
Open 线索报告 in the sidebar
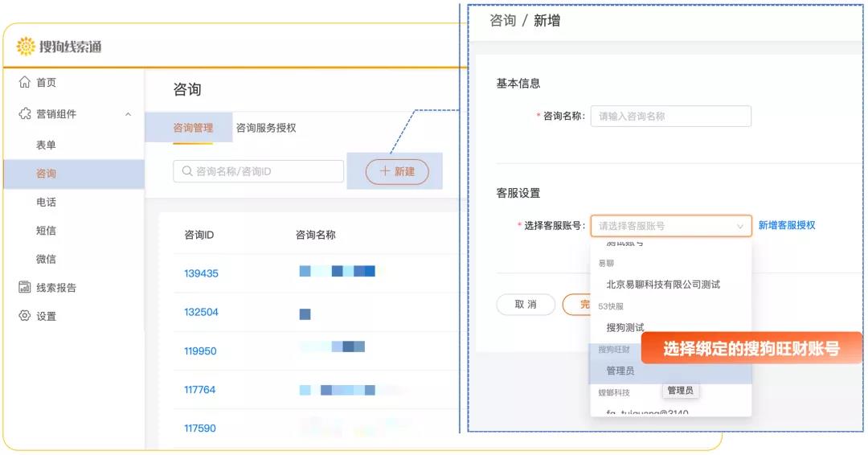pos(56,287)
